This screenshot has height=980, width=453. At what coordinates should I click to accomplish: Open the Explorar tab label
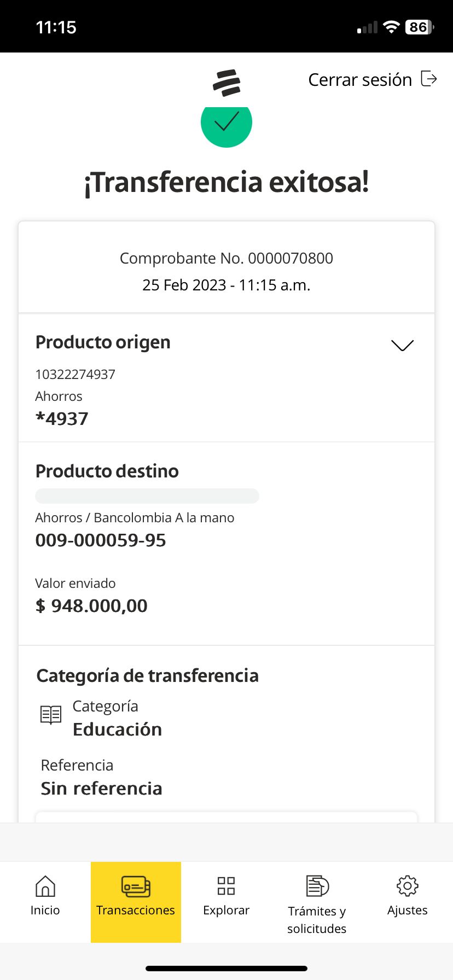tap(226, 910)
